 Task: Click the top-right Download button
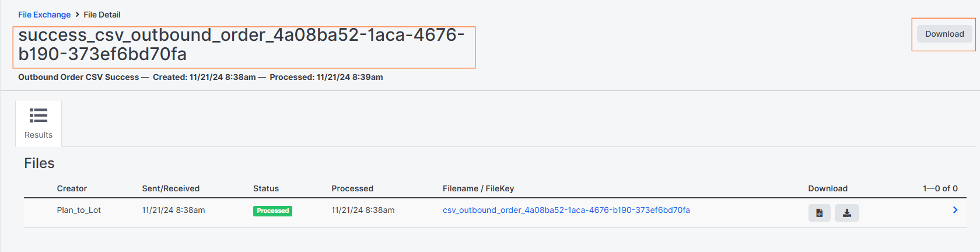[x=944, y=34]
